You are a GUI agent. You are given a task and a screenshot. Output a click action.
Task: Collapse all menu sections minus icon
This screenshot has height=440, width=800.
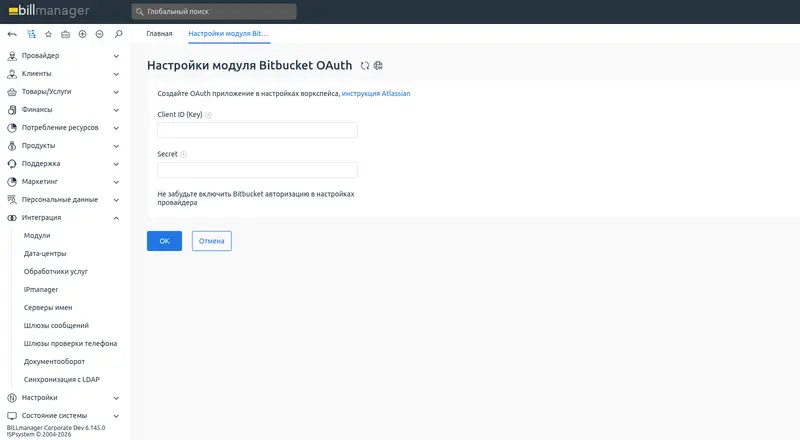[99, 34]
